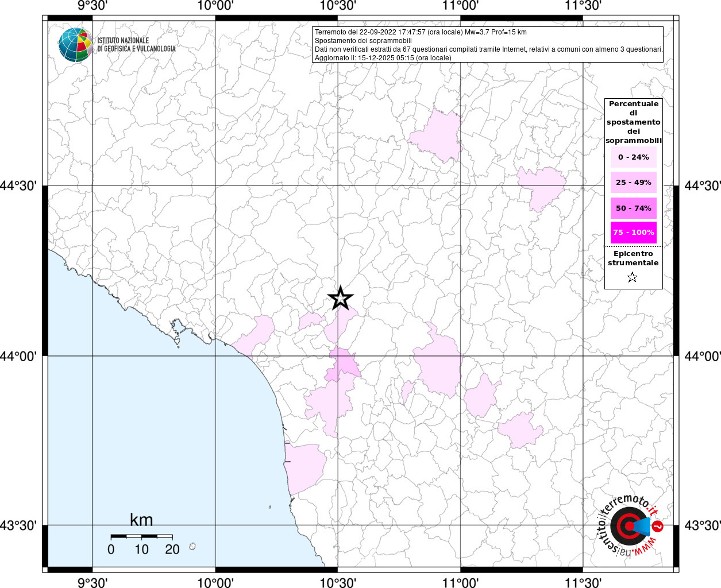The width and height of the screenshot is (721, 588).
Task: Click the right axis label 44°00'
Action: pos(702,356)
